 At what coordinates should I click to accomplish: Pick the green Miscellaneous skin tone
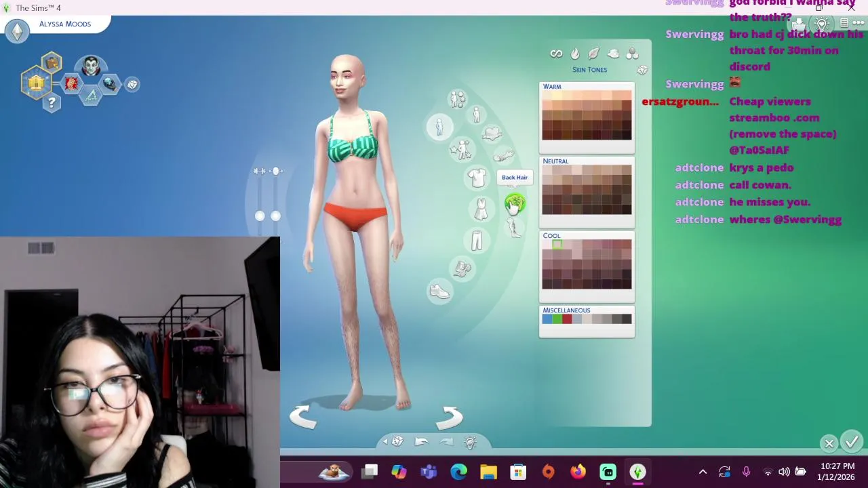pos(557,319)
